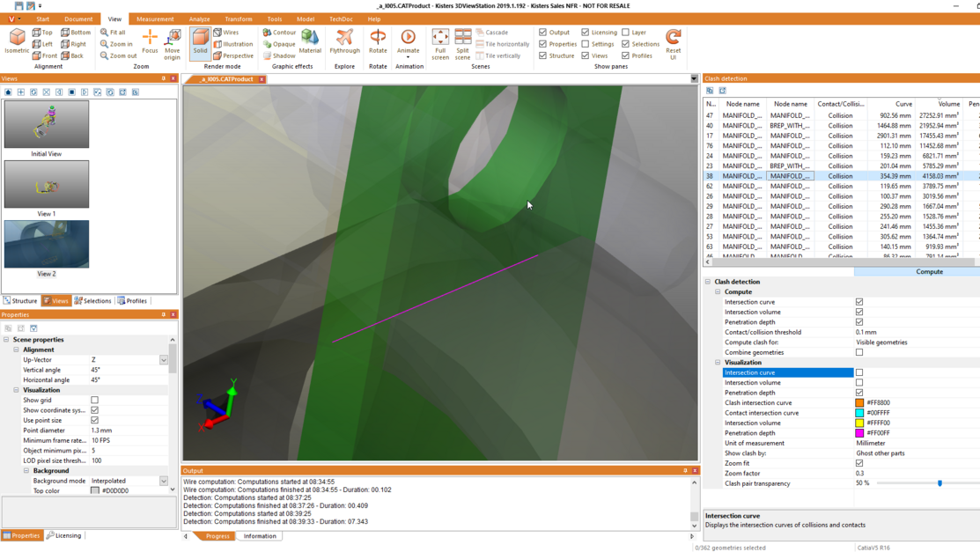Open the Transform ribbon tab
980x552 pixels.
click(x=238, y=18)
